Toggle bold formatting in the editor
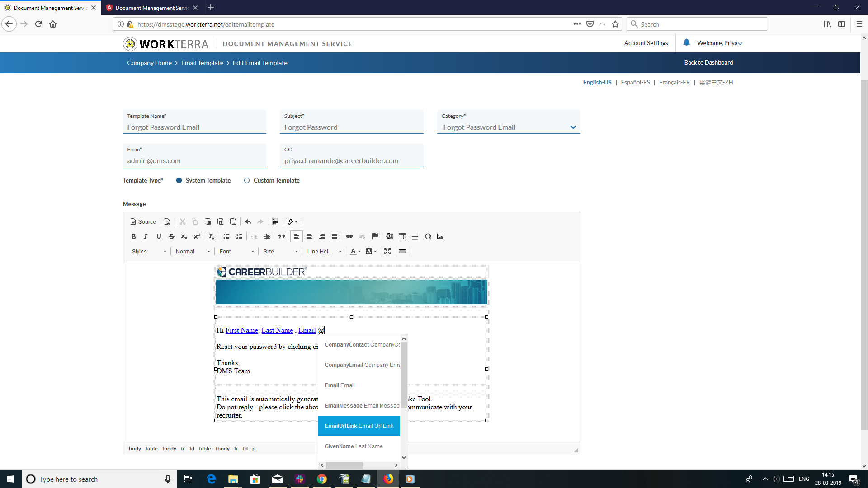 [133, 236]
